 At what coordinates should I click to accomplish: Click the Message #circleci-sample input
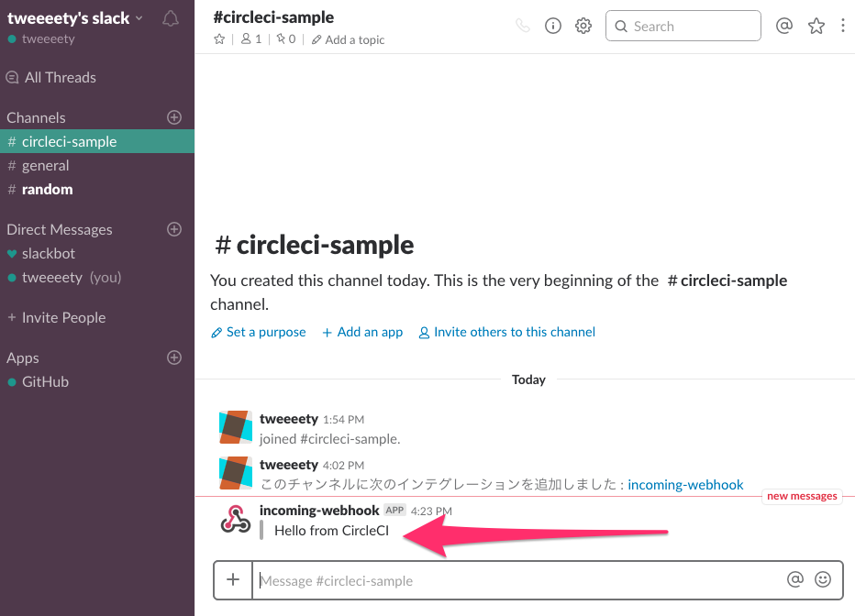pos(518,580)
